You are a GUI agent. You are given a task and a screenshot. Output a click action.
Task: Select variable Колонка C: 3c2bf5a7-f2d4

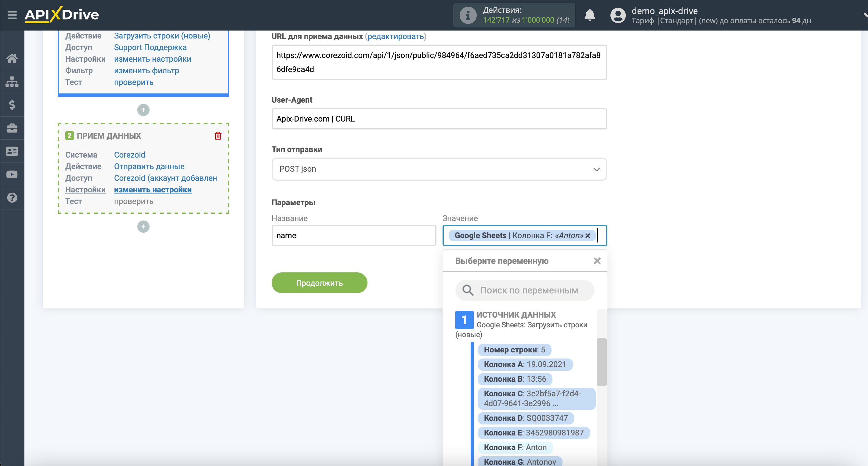[x=537, y=399]
